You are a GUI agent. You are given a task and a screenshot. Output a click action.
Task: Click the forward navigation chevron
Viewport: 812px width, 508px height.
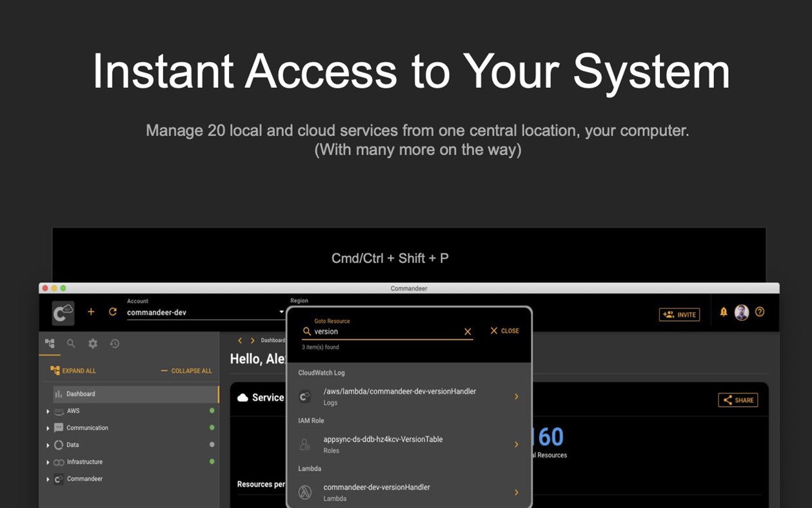pos(252,340)
